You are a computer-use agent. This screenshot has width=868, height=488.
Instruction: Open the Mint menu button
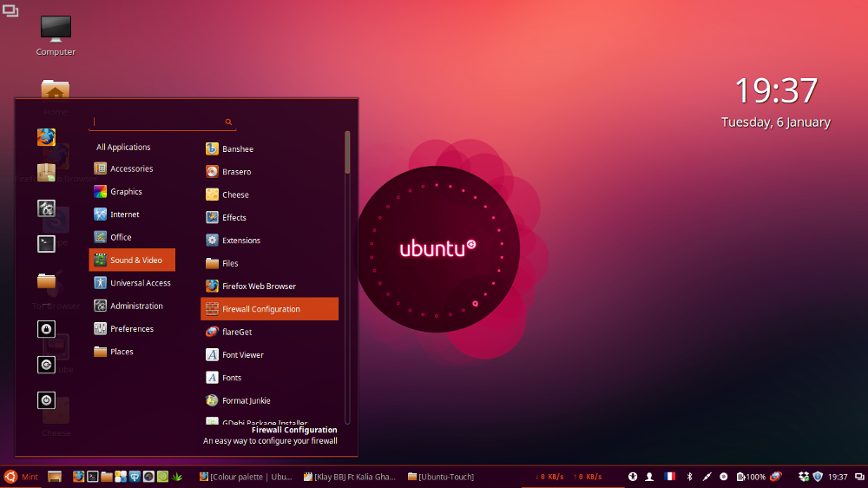pos(21,477)
